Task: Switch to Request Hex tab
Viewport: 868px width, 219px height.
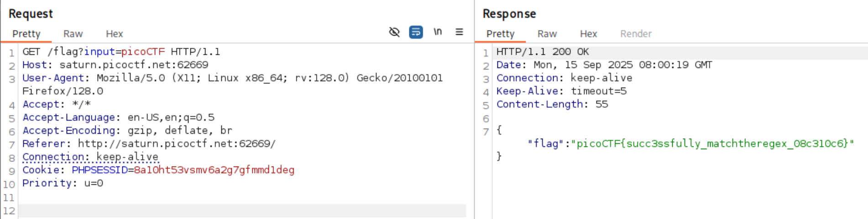Action: click(115, 34)
